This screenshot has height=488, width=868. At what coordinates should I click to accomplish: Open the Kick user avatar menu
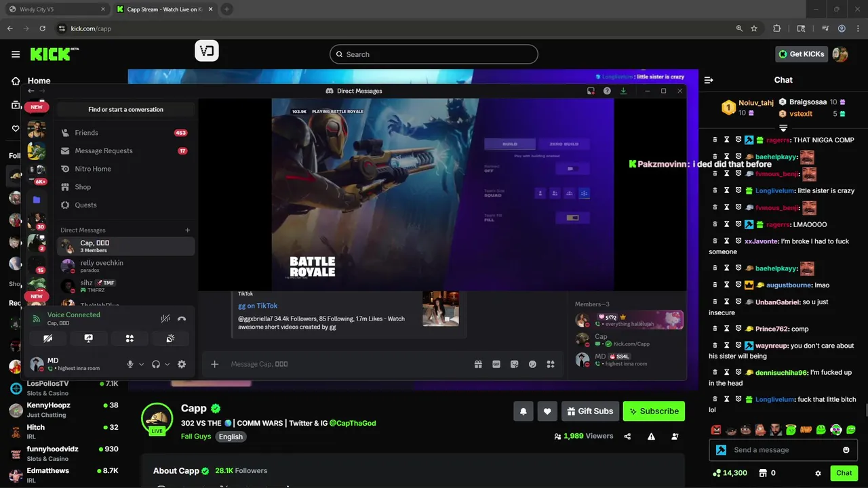(840, 54)
